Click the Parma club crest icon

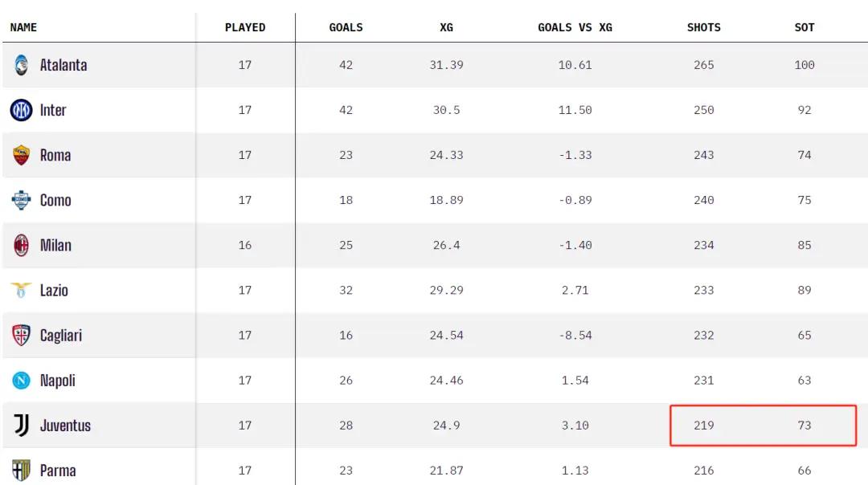[21, 471]
